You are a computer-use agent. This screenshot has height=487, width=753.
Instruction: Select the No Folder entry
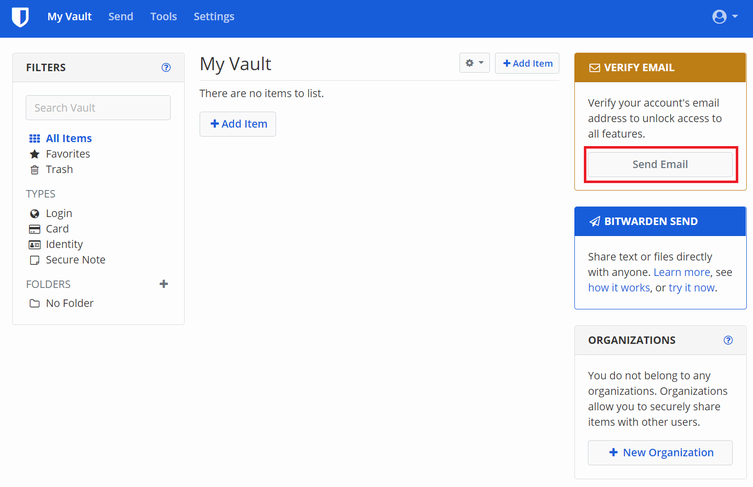[70, 303]
